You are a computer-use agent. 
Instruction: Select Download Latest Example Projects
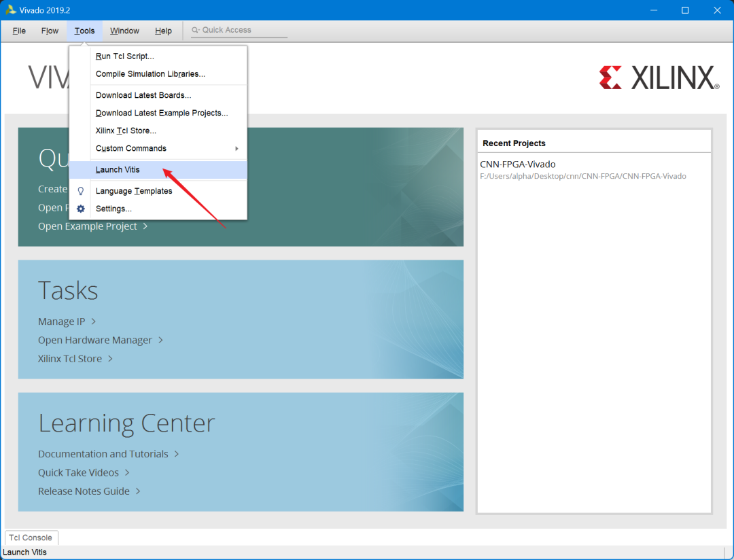158,113
